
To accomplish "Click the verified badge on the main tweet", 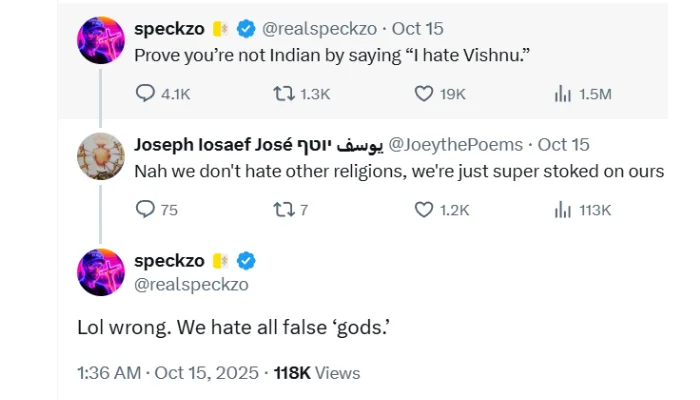I will click(246, 261).
